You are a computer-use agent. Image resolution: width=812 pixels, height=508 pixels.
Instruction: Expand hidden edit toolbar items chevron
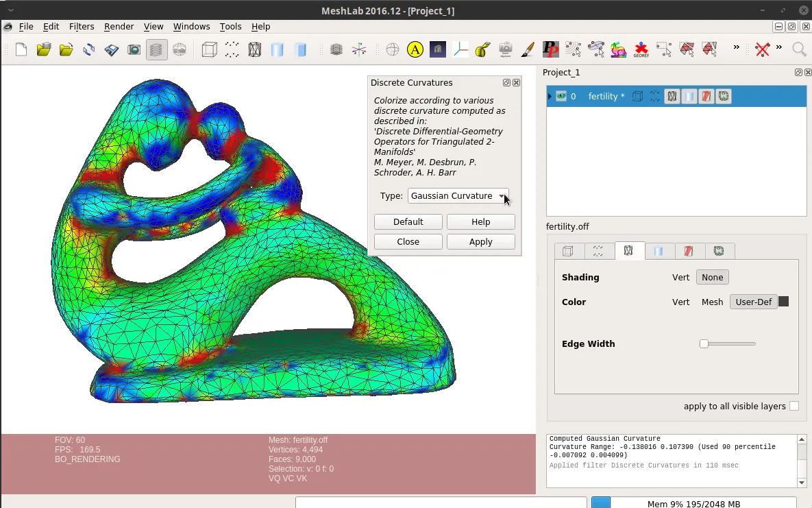(x=736, y=47)
